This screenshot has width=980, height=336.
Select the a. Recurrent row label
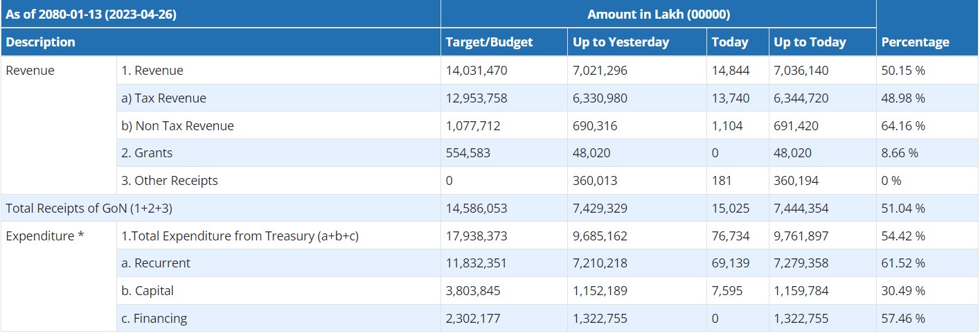tap(156, 263)
